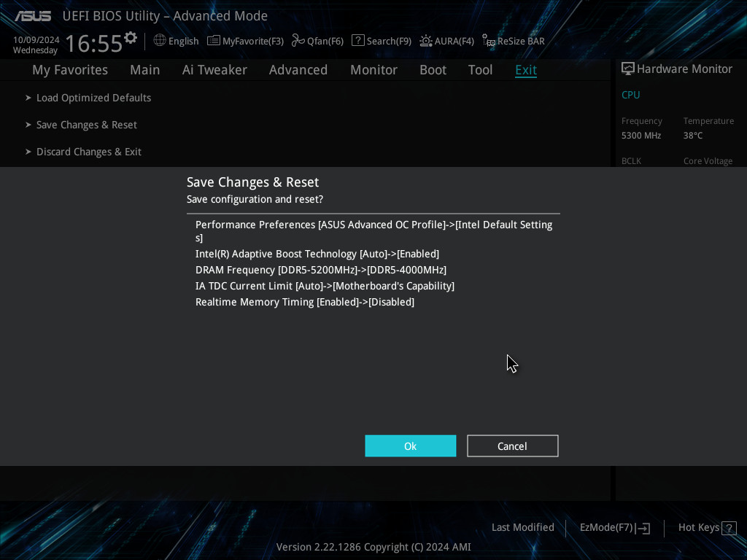Viewport: 747px width, 560px height.
Task: Click the Hot Keys question mark icon
Action: coord(729,528)
